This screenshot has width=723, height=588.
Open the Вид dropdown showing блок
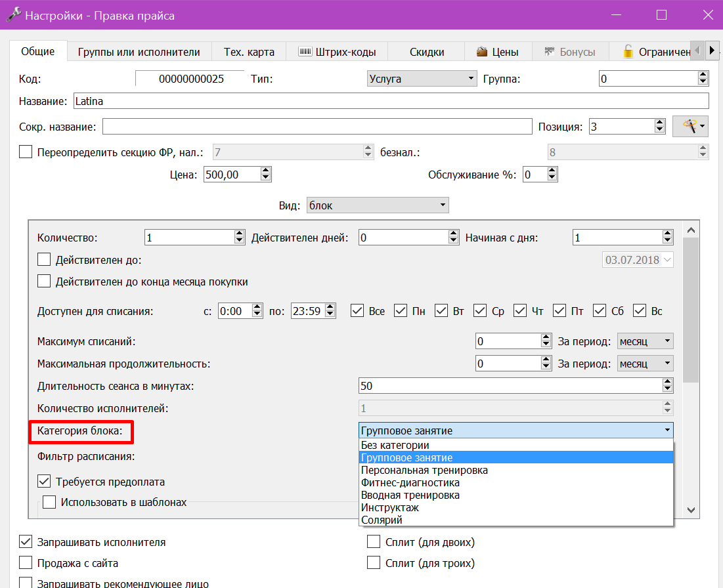[378, 205]
